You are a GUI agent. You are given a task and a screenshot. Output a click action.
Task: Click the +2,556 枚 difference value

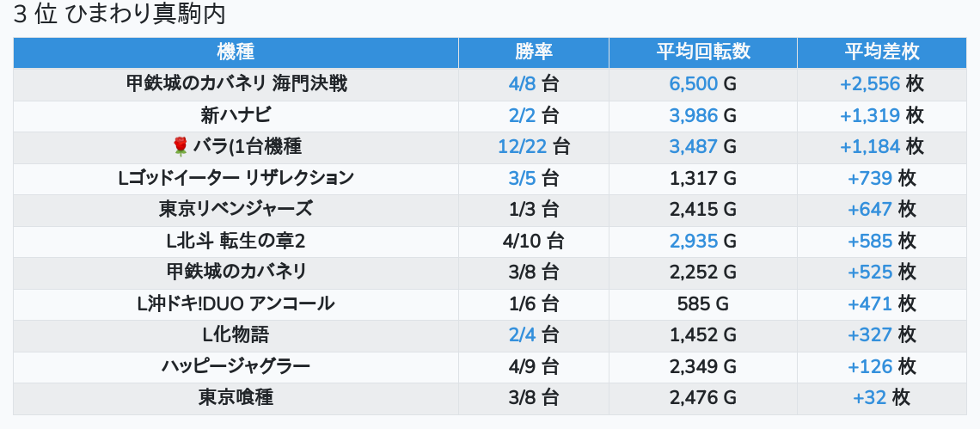(881, 84)
